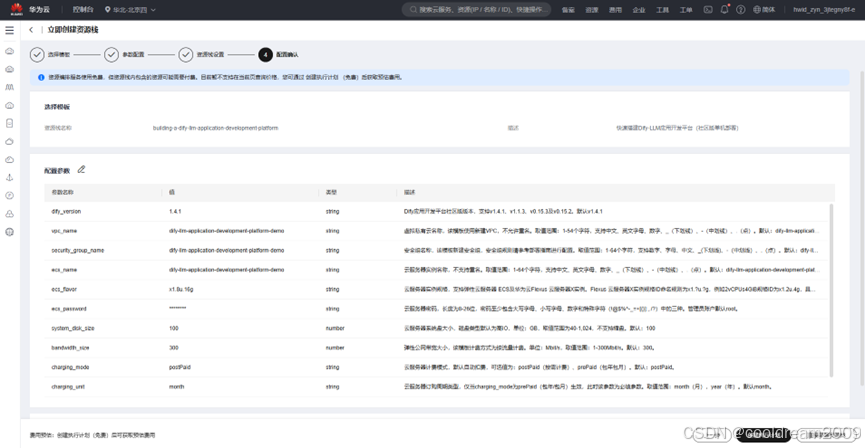Select the charging_unit parameter name

pos(70,387)
